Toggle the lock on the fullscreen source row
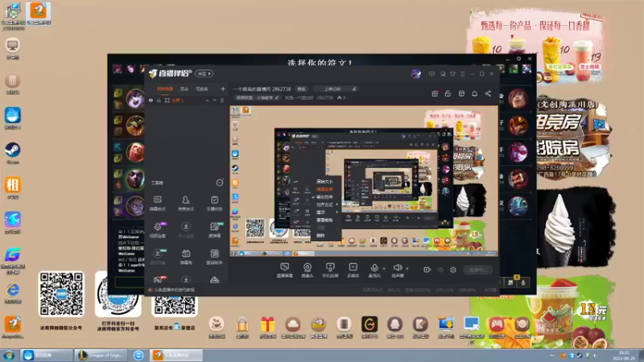644x362 pixels. [159, 100]
